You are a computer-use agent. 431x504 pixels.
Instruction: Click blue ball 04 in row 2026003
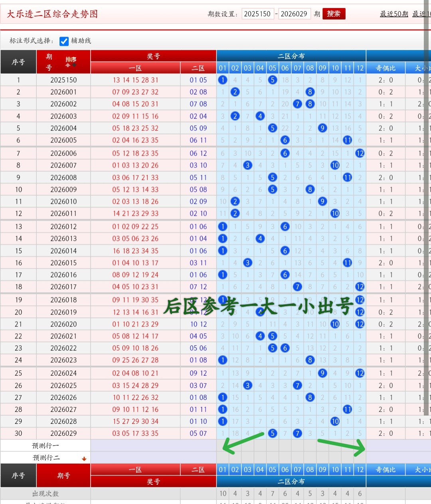tap(260, 116)
